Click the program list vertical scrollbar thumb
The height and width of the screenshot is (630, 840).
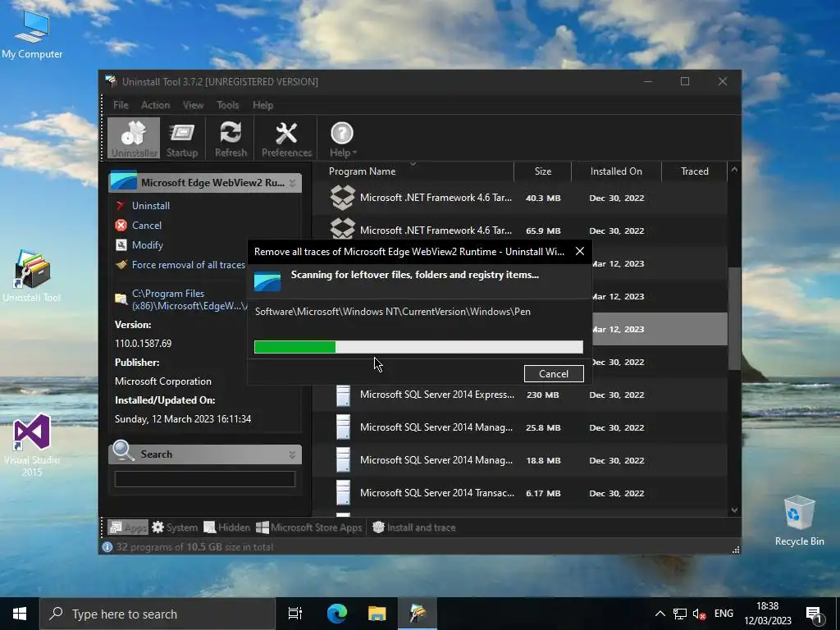pyautogui.click(x=734, y=318)
